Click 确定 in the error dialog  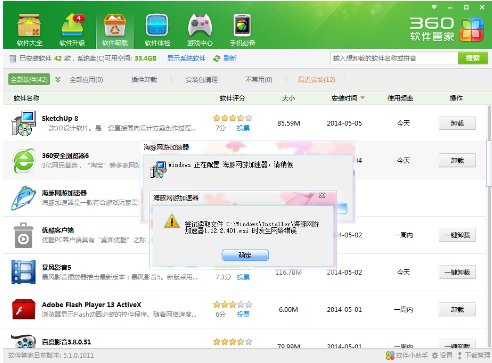pos(245,255)
